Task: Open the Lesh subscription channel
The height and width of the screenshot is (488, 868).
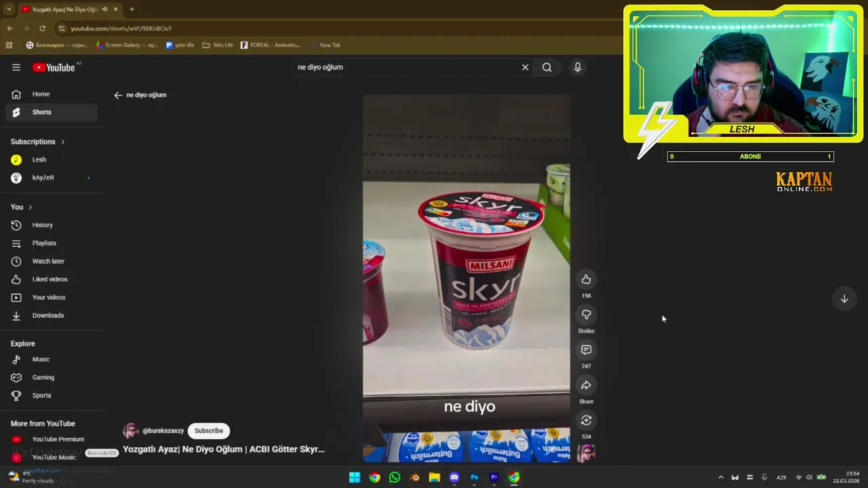Action: tap(52, 159)
